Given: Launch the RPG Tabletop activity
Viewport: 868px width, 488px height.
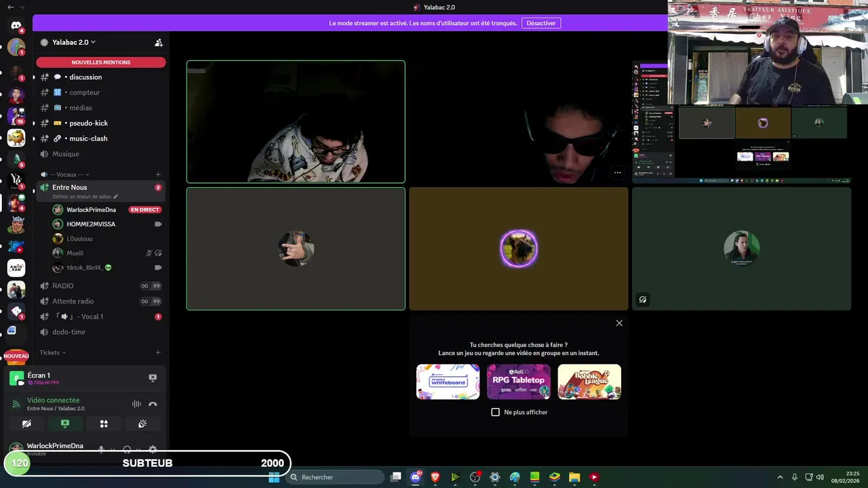Looking at the screenshot, I should (519, 382).
